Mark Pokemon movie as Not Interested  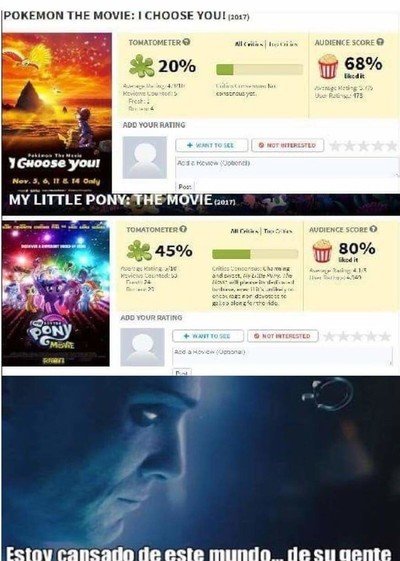pos(287,145)
